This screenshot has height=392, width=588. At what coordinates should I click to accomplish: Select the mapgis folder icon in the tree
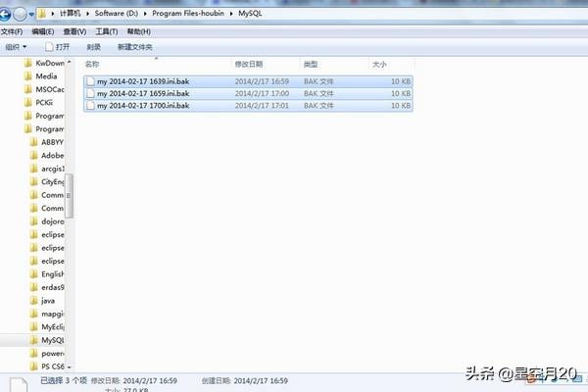33,314
